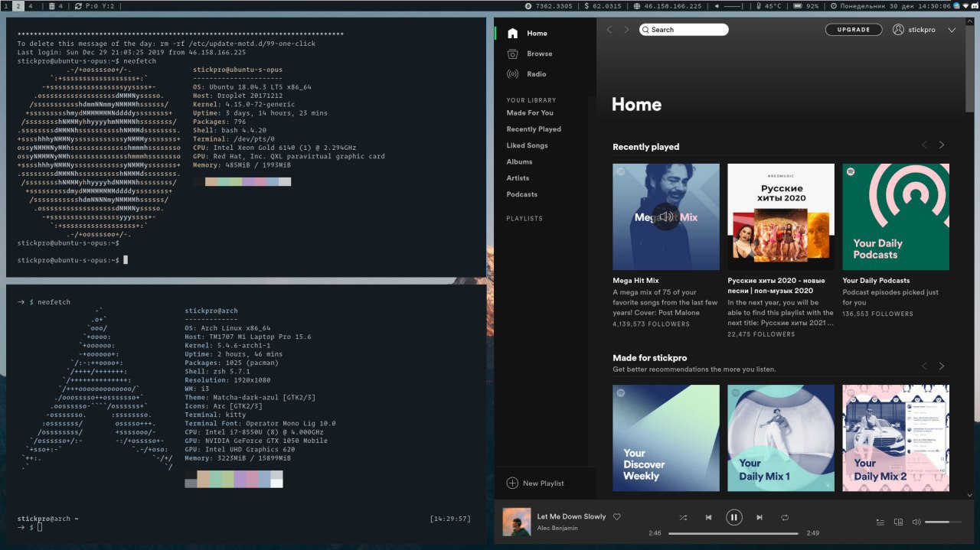Go to next items in Made for stickpro
Image resolution: width=980 pixels, height=550 pixels.
[x=942, y=366]
